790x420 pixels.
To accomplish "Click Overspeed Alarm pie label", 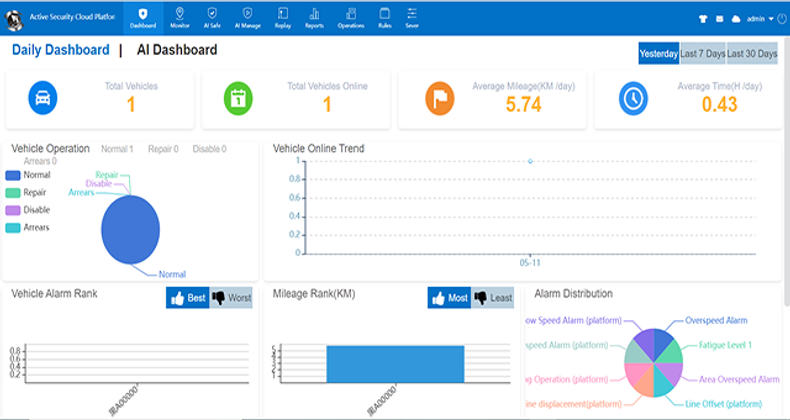I will coord(716,320).
